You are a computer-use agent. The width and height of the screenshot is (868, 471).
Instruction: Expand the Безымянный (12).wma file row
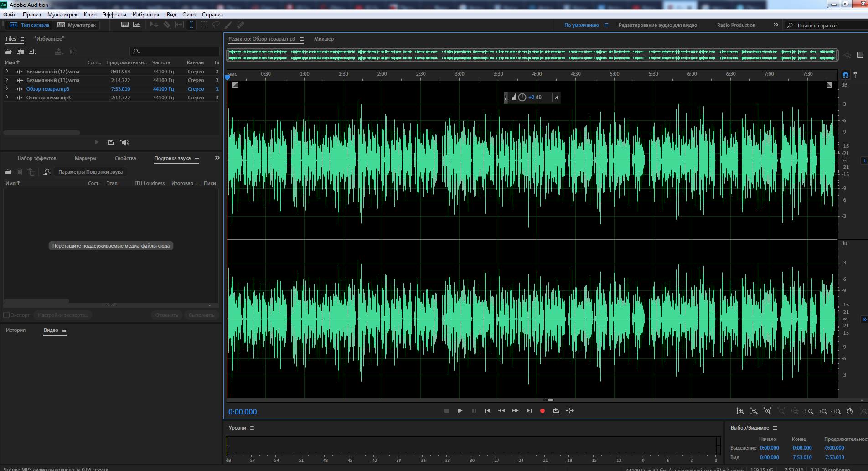(7, 72)
